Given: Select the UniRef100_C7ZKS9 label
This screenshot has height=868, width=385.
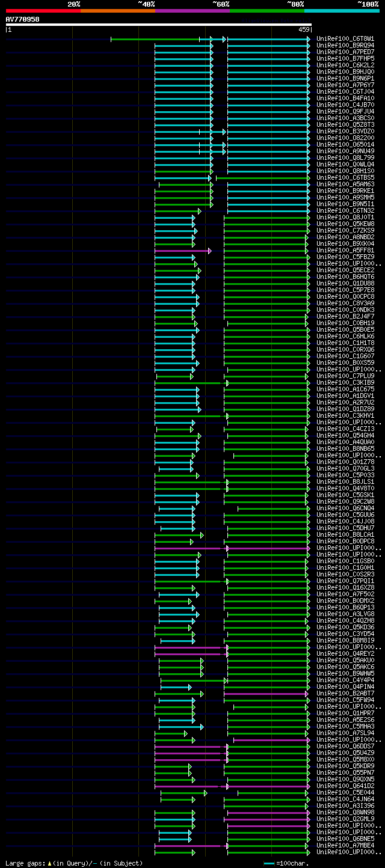Looking at the screenshot, I should [345, 230].
